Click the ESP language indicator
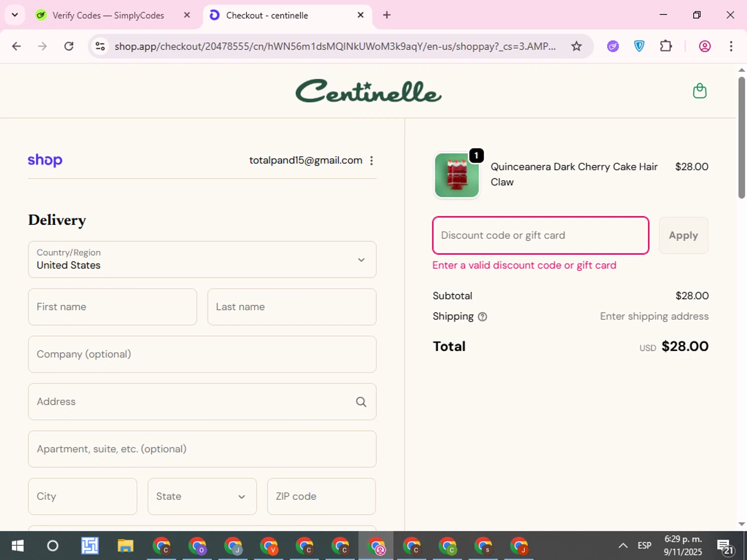Image resolution: width=747 pixels, height=560 pixels. 644,546
